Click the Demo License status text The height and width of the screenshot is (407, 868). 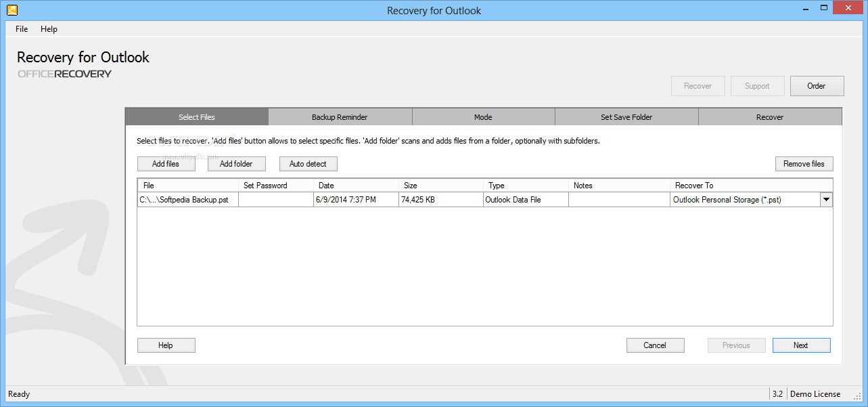815,394
